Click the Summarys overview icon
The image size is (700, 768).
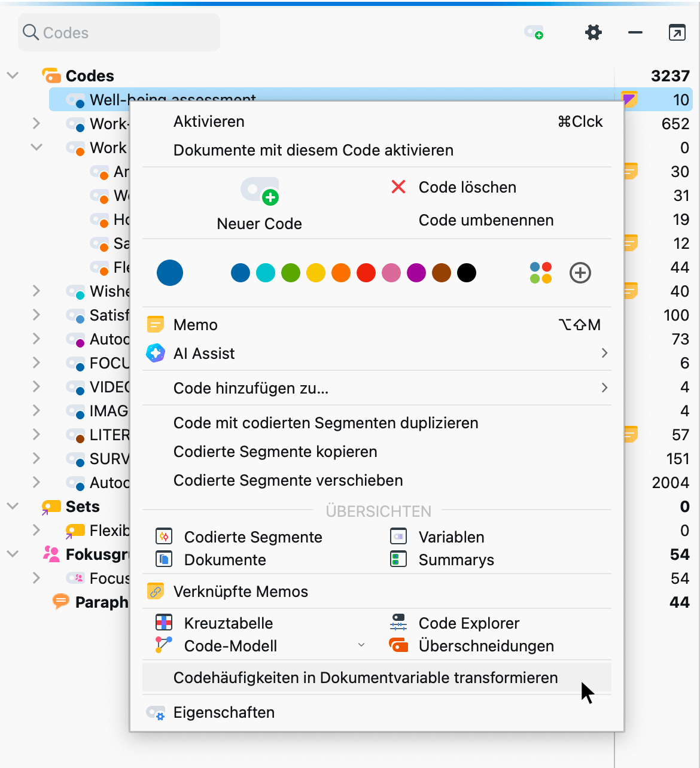[x=398, y=559]
